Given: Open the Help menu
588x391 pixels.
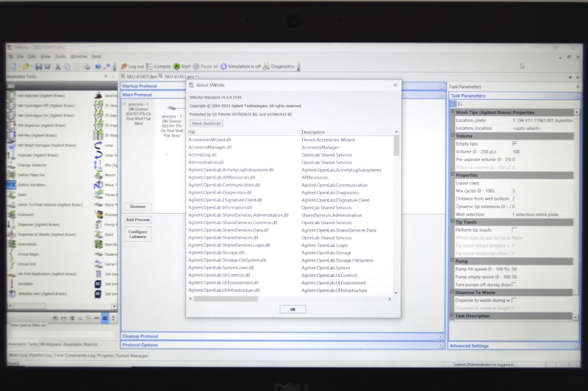Looking at the screenshot, I should 96,57.
